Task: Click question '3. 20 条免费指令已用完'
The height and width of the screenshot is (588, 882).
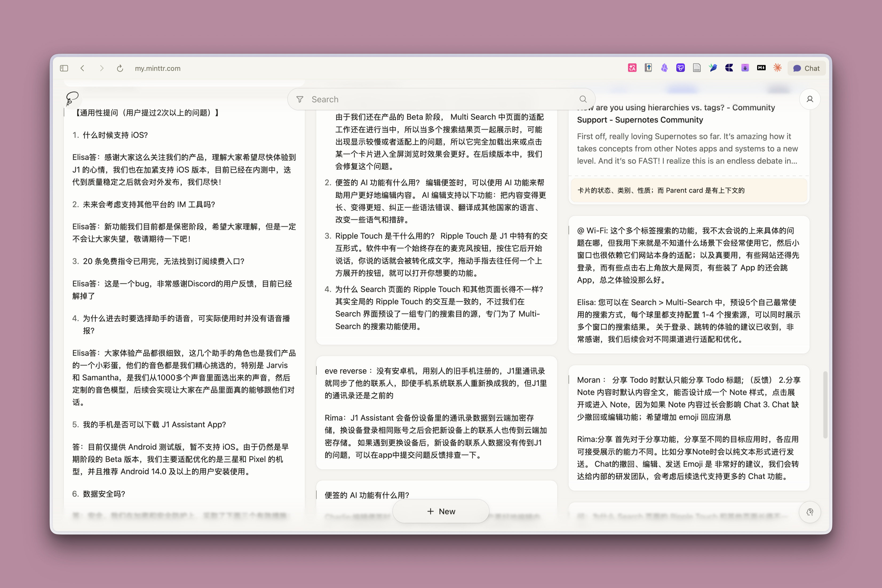Action: click(x=158, y=261)
